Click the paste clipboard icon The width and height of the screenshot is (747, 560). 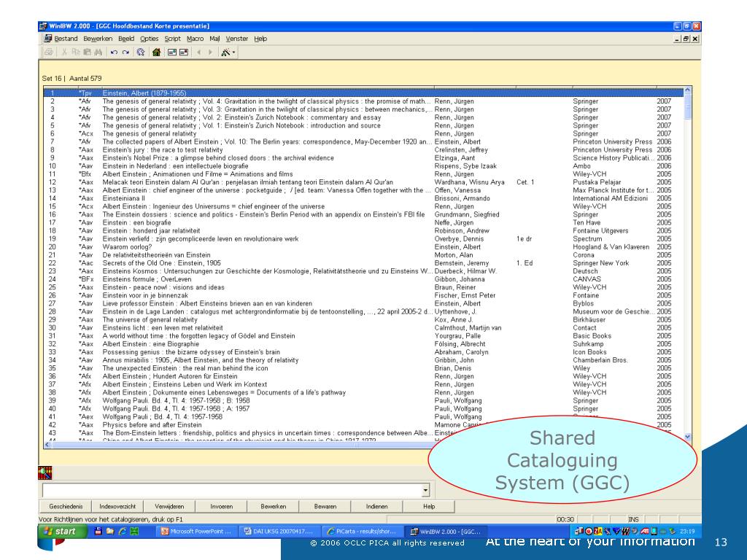pos(87,52)
